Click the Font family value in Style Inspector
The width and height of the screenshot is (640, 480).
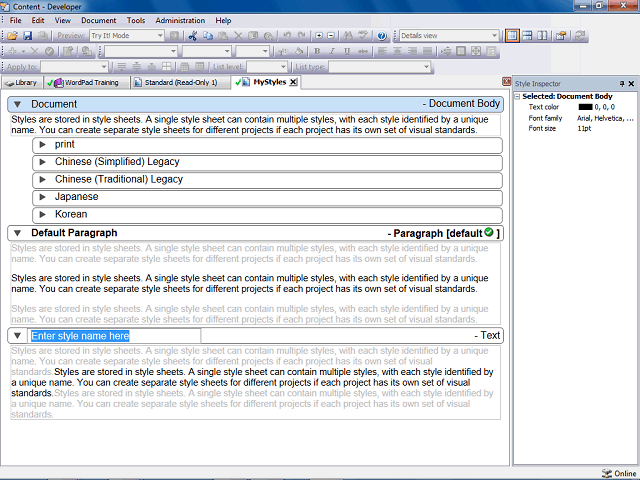605,118
